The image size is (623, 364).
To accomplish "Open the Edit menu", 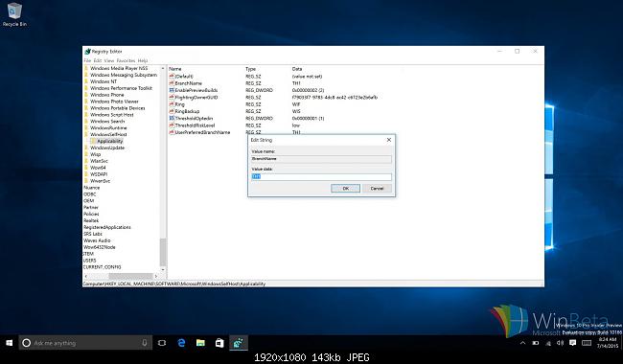I will 98,60.
